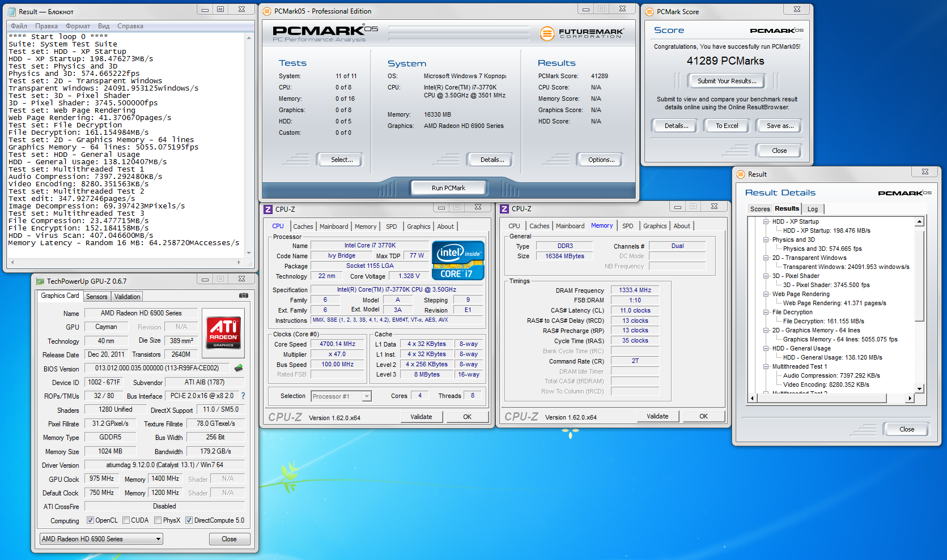Click Validate in left CPU-Z window

click(x=421, y=417)
